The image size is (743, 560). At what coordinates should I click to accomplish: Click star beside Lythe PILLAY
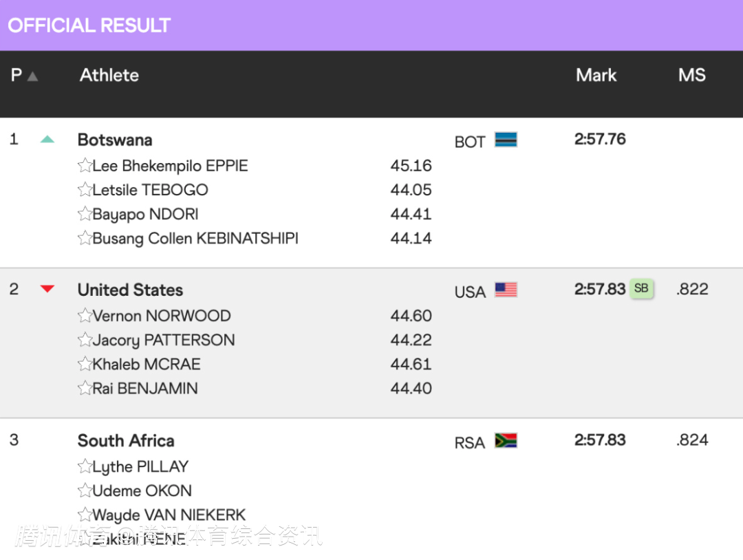pyautogui.click(x=85, y=466)
